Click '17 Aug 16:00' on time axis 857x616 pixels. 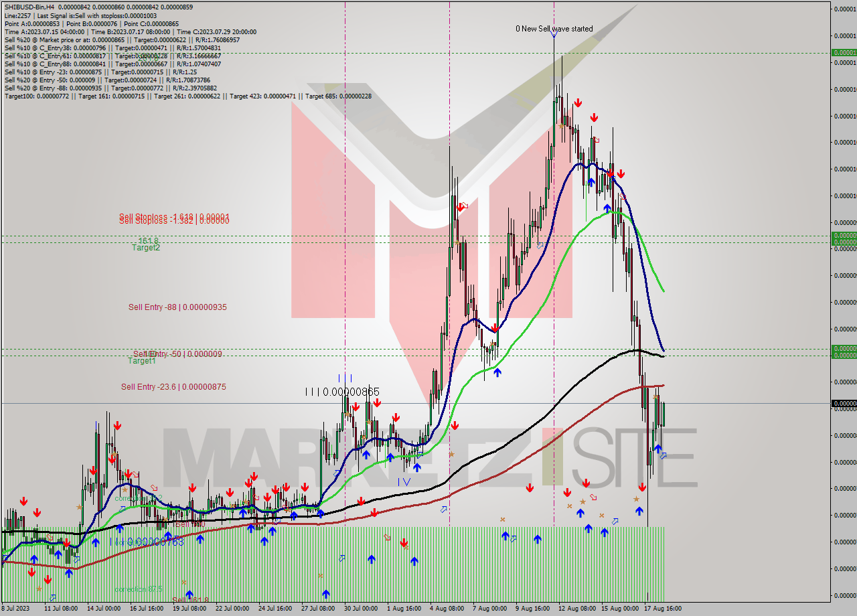[x=662, y=609]
